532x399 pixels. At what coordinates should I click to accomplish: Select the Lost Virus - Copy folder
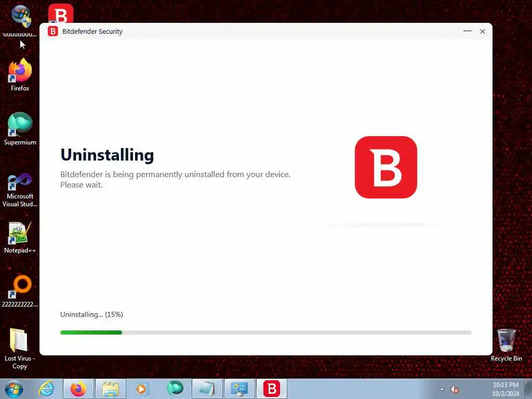click(x=19, y=349)
